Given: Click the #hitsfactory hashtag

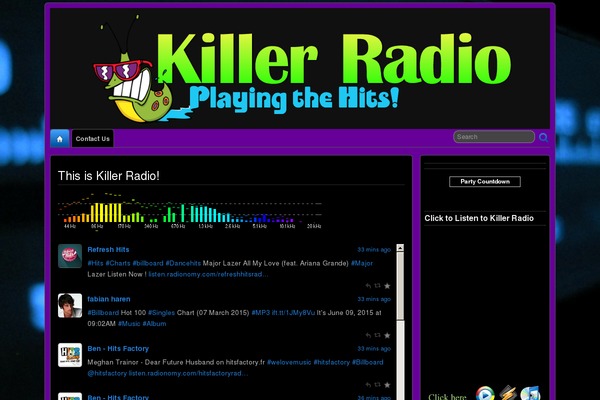Looking at the screenshot, I should point(332,362).
